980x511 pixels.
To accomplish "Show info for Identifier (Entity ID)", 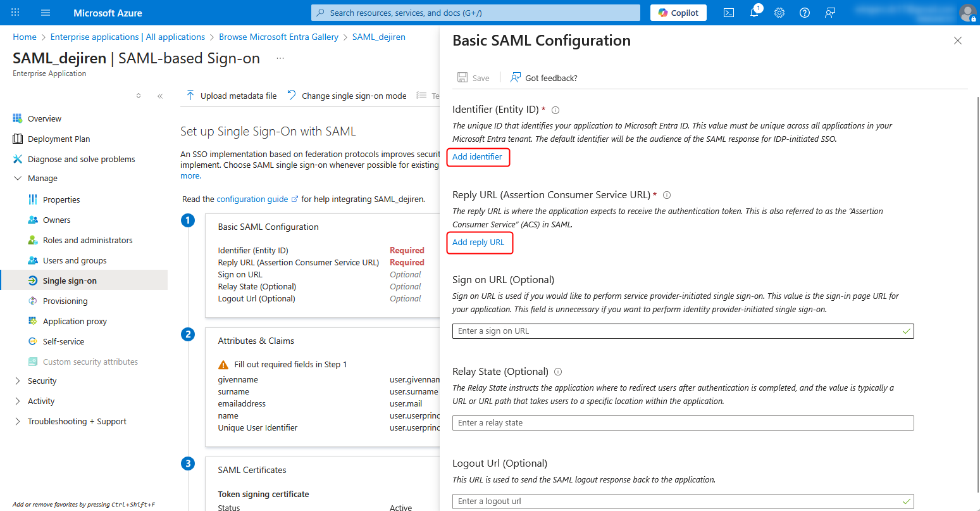I will (555, 110).
